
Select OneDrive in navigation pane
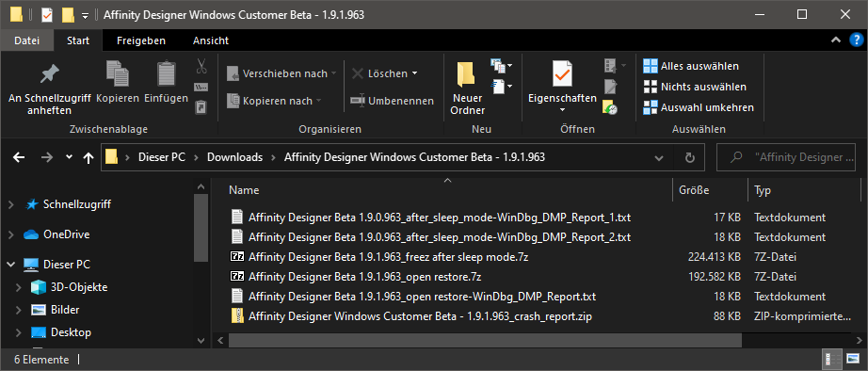[67, 234]
